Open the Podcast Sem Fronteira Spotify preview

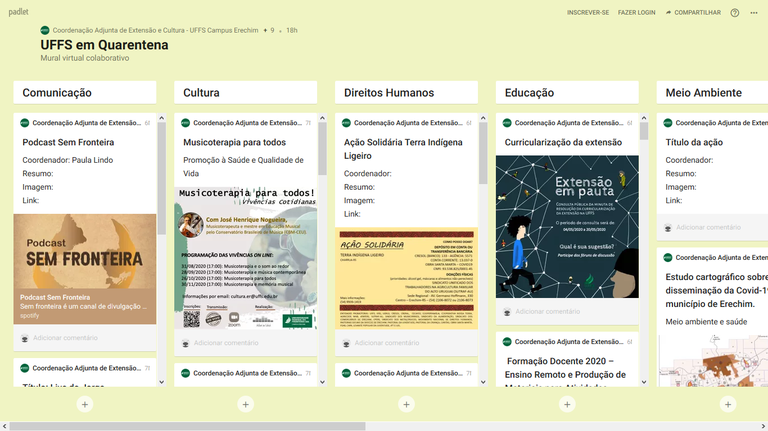[x=85, y=269]
